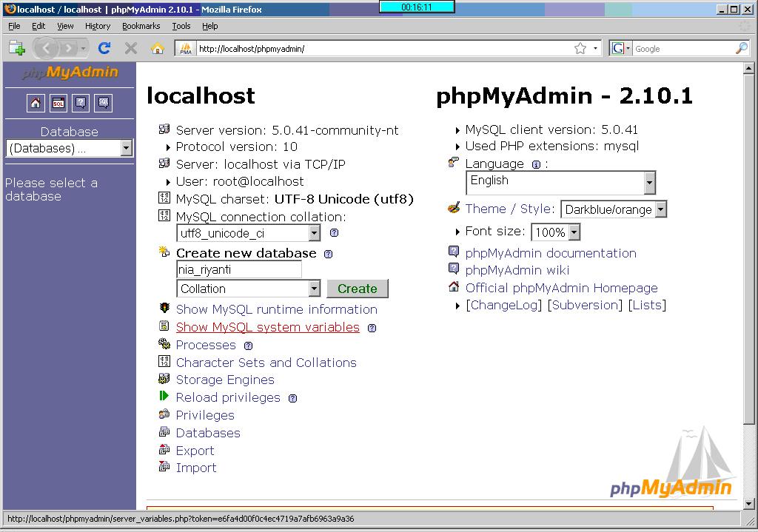Open the SQL query window icon
The image size is (758, 532).
pyautogui.click(x=58, y=103)
